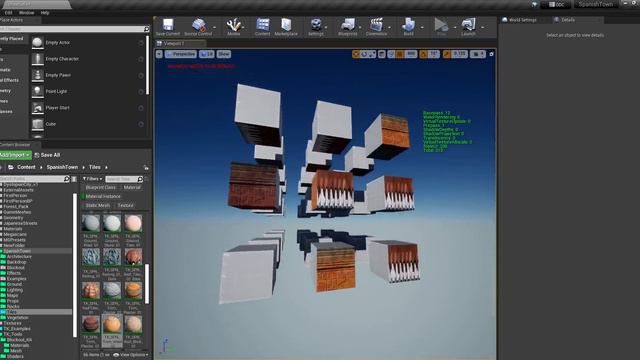The image size is (640, 360).
Task: Toggle the Blueprint Class filter
Action: tap(100, 187)
